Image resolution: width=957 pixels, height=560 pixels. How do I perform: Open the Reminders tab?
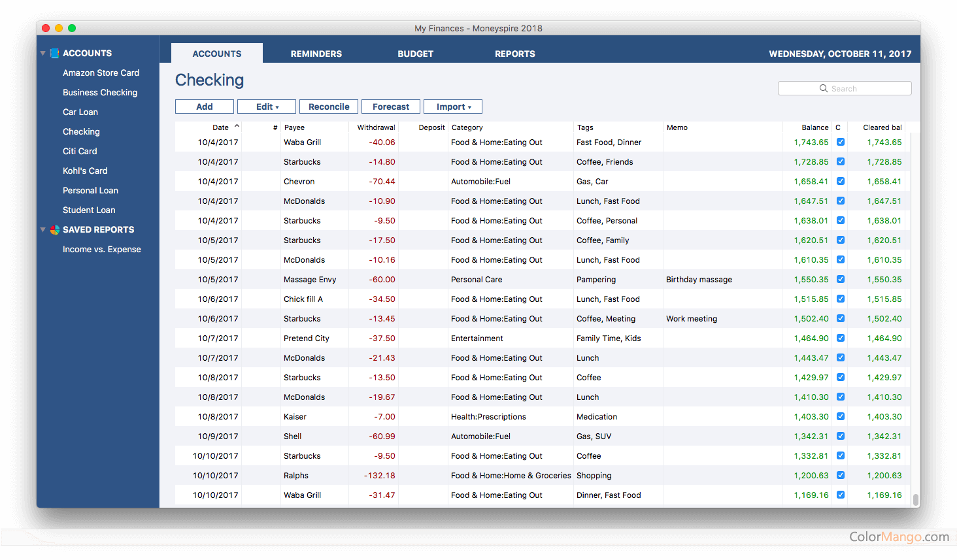(x=316, y=54)
